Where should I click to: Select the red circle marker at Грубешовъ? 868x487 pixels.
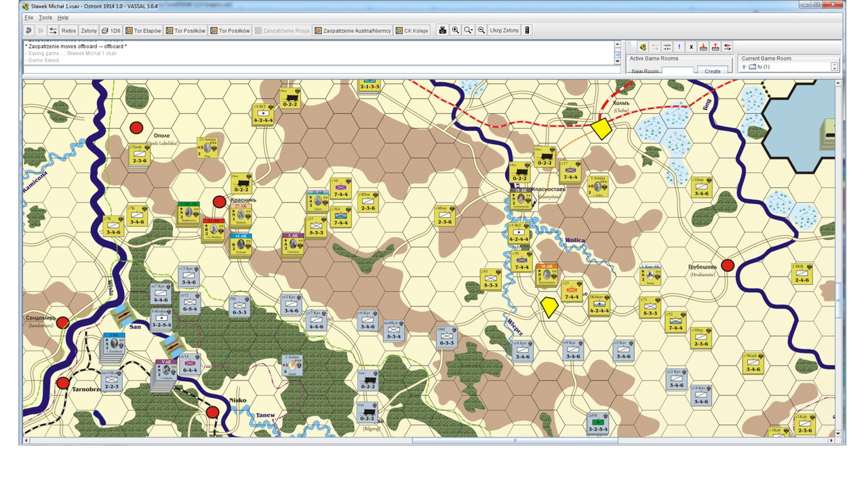point(728,265)
